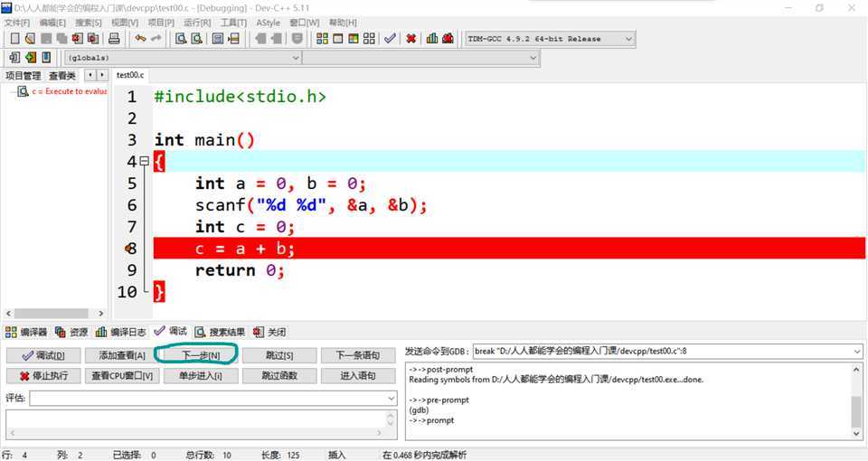The width and height of the screenshot is (868, 461).
Task: Expand the 评估 evaluate combo box
Action: point(392,398)
